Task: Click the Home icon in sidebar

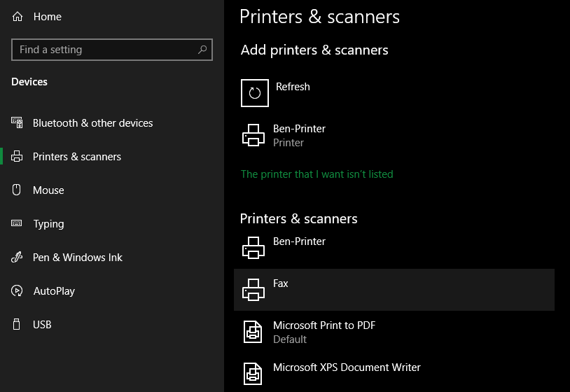Action: tap(18, 17)
